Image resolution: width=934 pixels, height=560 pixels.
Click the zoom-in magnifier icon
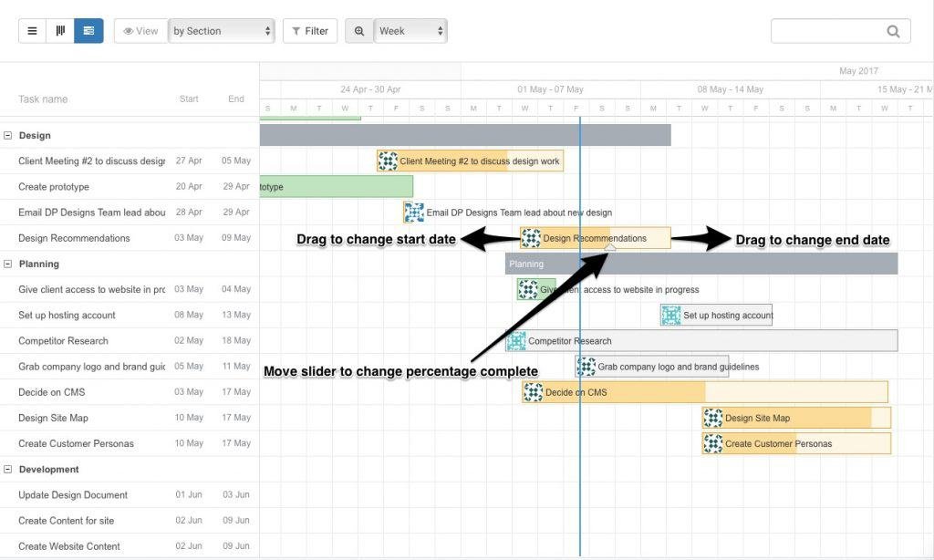pyautogui.click(x=358, y=30)
